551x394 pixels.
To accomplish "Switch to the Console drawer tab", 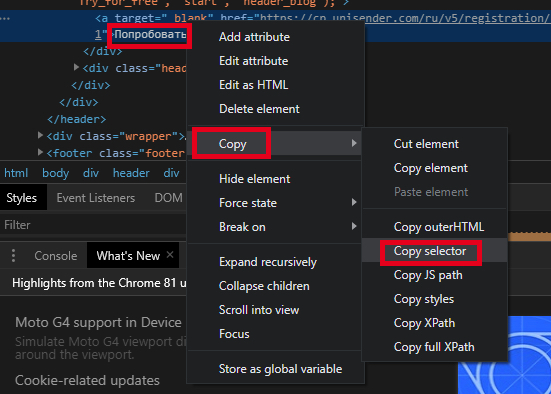I will point(56,256).
